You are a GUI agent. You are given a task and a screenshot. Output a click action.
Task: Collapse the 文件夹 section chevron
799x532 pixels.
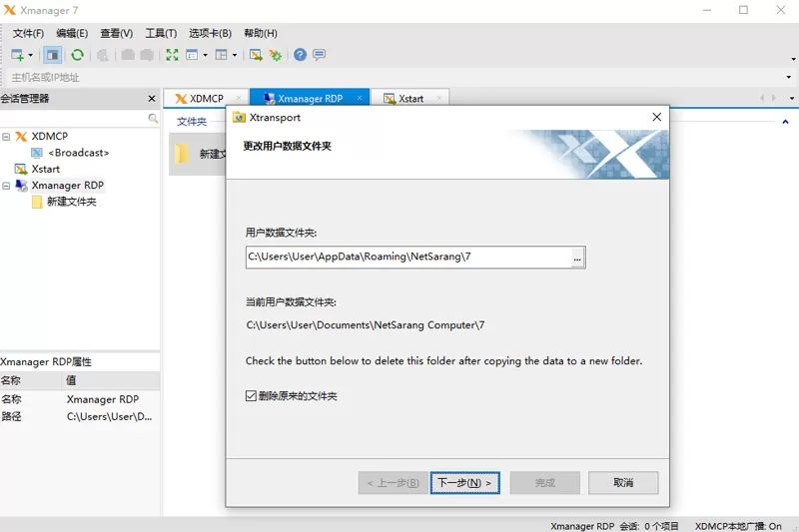click(x=785, y=122)
